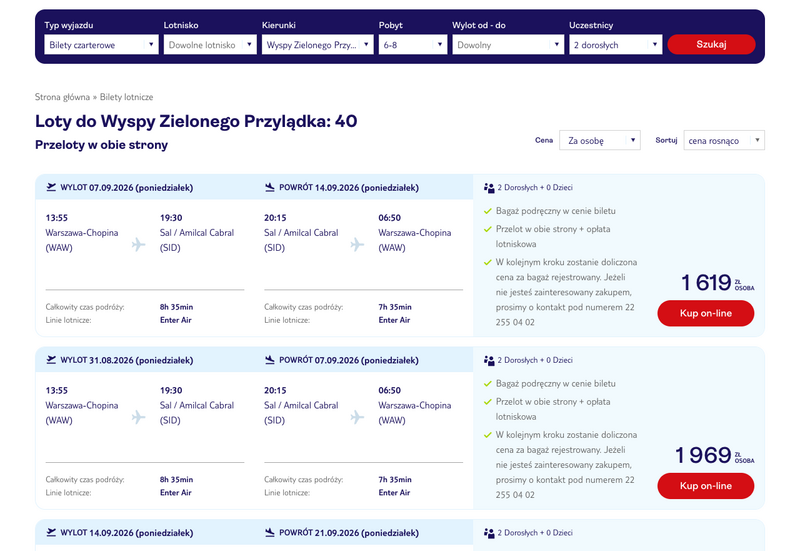This screenshot has width=800, height=551.
Task: Open the Sortuj cena rosnąco dropdown
Action: (724, 140)
